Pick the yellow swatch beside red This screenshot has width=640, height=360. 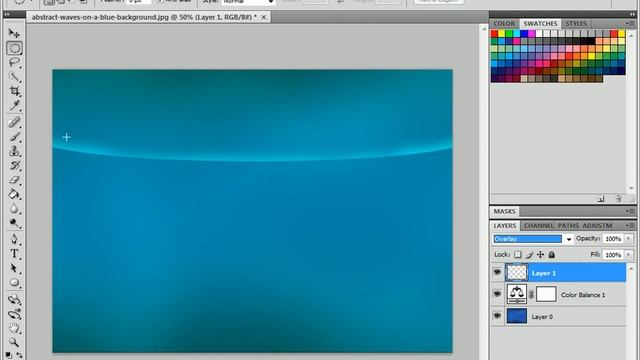tap(502, 34)
